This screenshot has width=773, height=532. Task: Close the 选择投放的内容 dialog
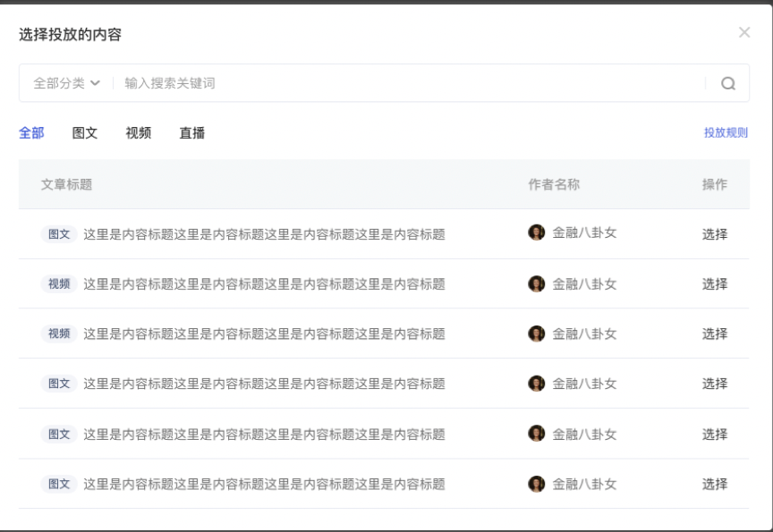pos(744,32)
